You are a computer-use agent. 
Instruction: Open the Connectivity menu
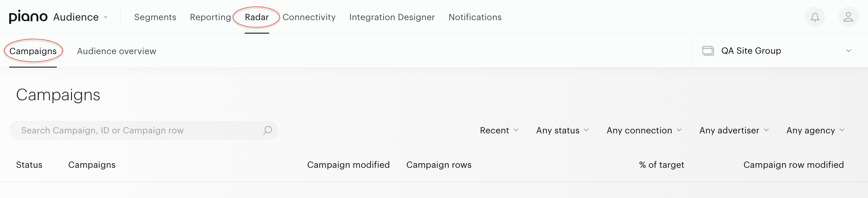click(309, 17)
